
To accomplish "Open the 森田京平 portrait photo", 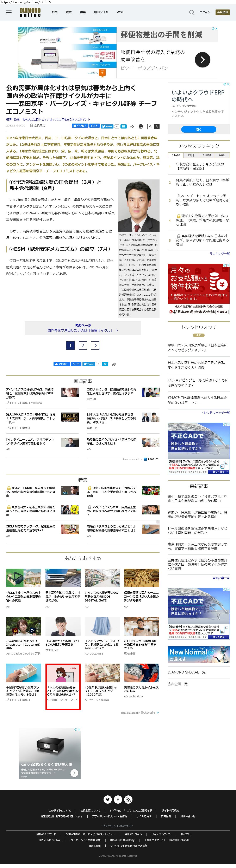I will pyautogui.click(x=139, y=205).
